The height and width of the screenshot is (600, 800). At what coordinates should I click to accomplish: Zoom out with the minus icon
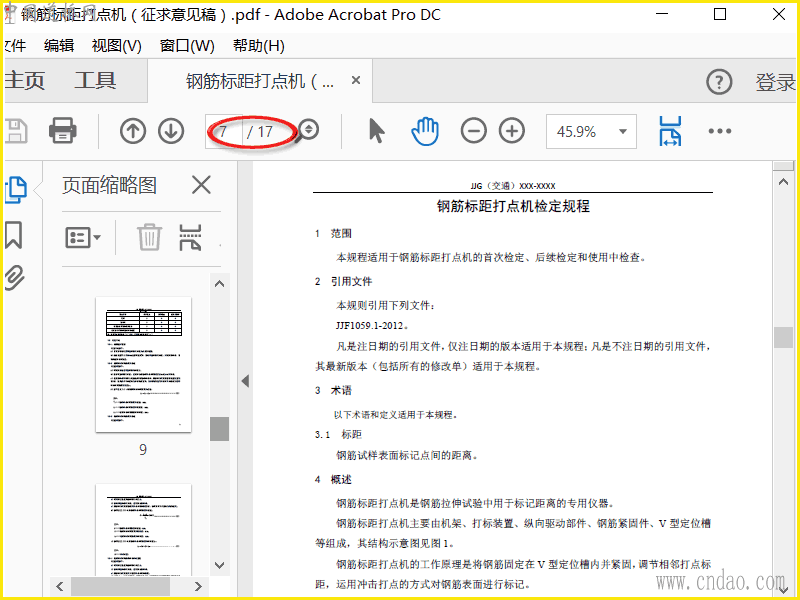473,131
